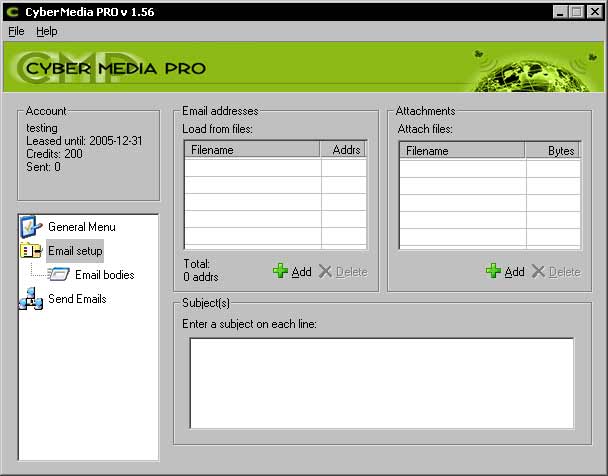
Task: Go to the Send Emails section
Action: point(77,298)
